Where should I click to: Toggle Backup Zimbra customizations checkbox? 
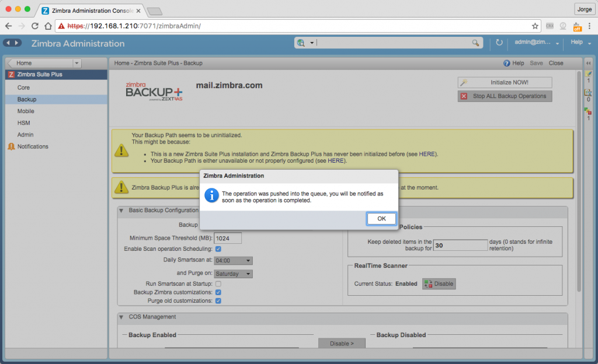click(x=218, y=292)
